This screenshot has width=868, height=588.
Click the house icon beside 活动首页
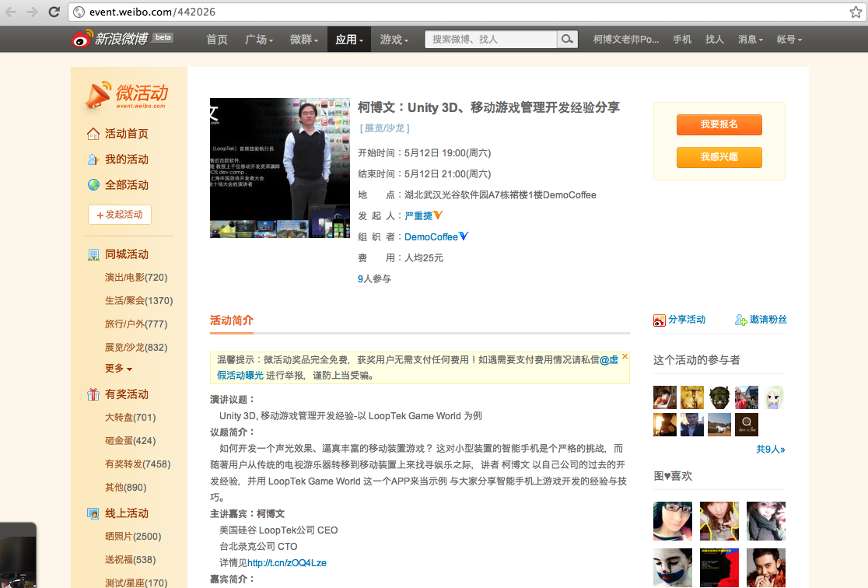(x=93, y=134)
